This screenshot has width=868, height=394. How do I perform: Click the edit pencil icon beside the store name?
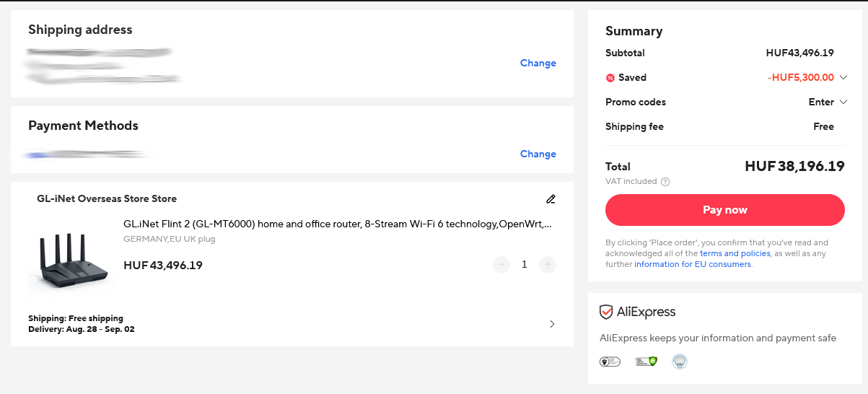[x=551, y=198]
